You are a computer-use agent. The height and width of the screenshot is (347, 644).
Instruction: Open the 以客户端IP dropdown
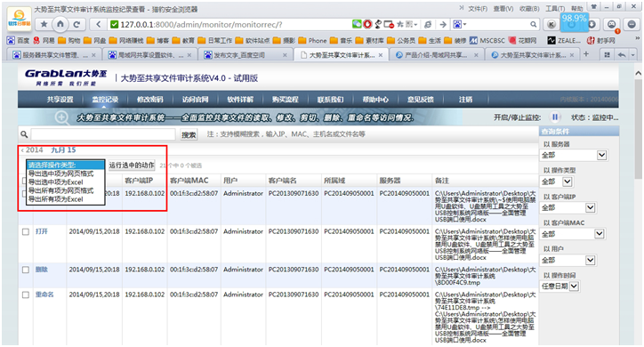click(x=568, y=208)
